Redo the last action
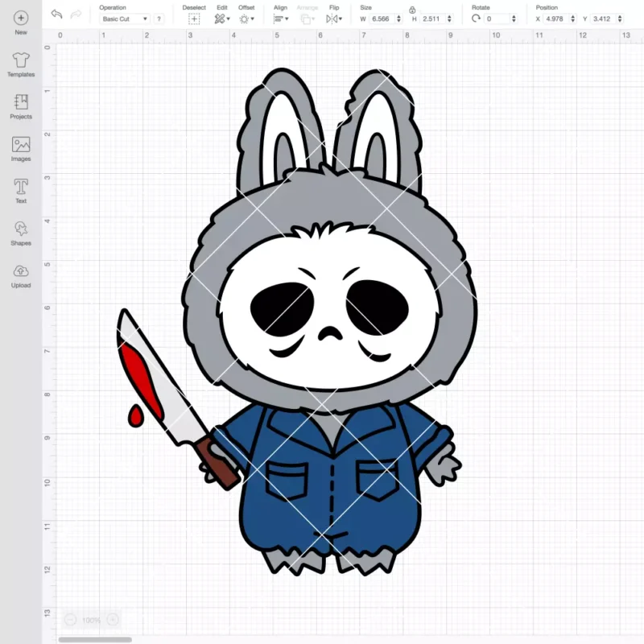Screen dimensions: 644x644 click(x=76, y=14)
